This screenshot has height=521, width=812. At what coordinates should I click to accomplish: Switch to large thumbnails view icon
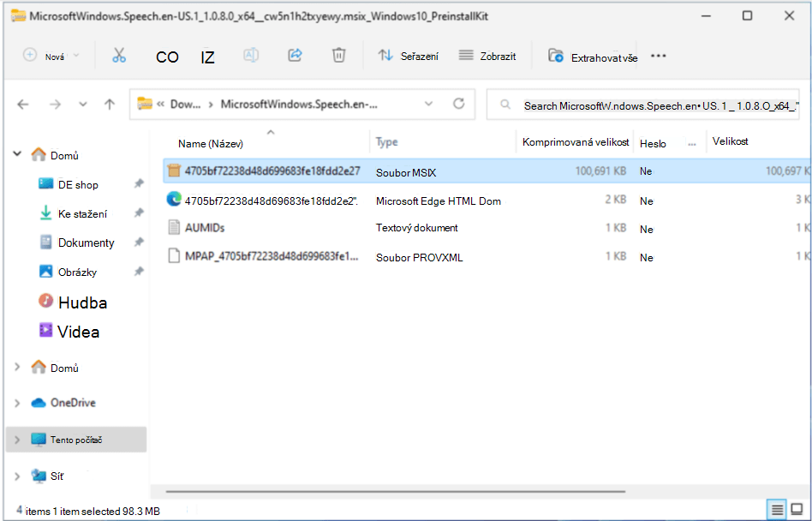click(797, 510)
